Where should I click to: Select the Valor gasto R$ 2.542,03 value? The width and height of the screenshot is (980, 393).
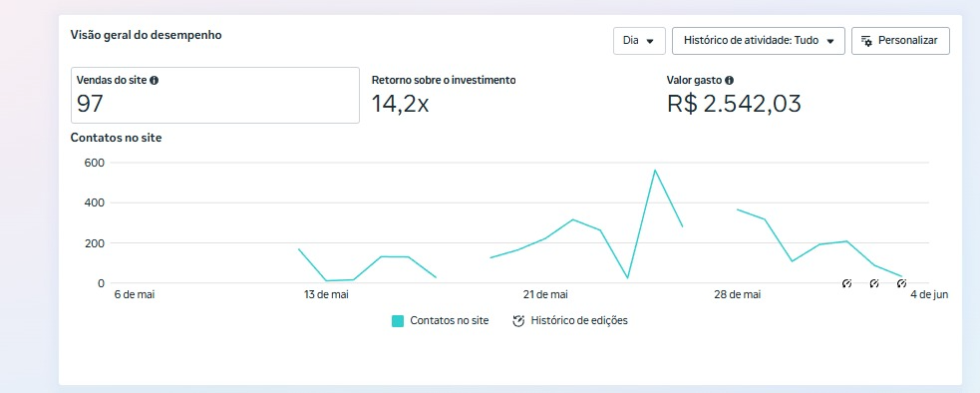pos(734,104)
